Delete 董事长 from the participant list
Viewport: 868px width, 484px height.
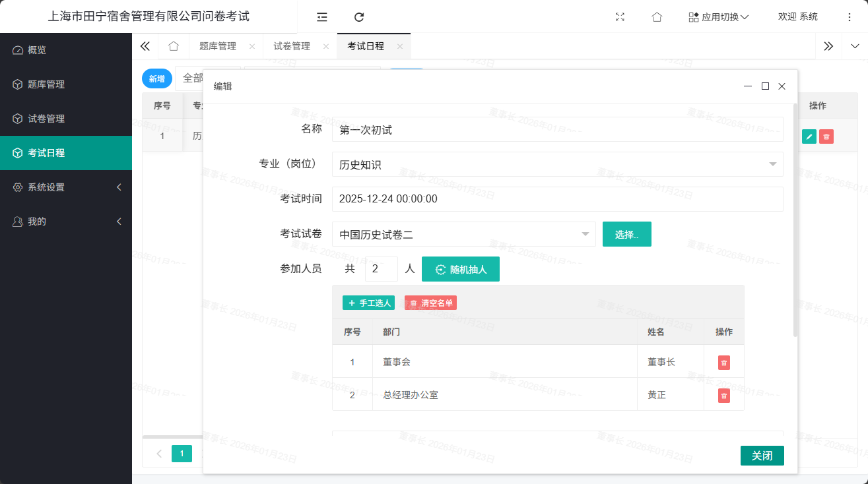click(x=723, y=362)
